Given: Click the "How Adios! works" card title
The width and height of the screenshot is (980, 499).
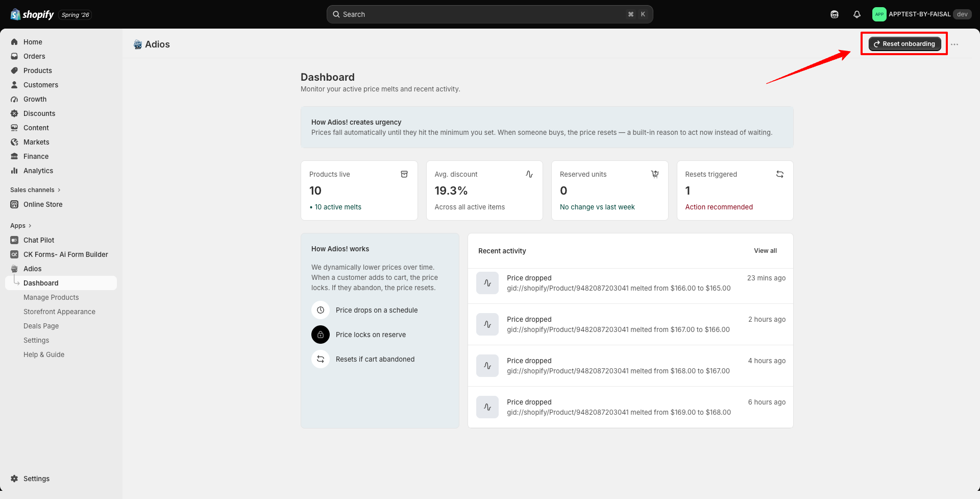Looking at the screenshot, I should (x=340, y=249).
